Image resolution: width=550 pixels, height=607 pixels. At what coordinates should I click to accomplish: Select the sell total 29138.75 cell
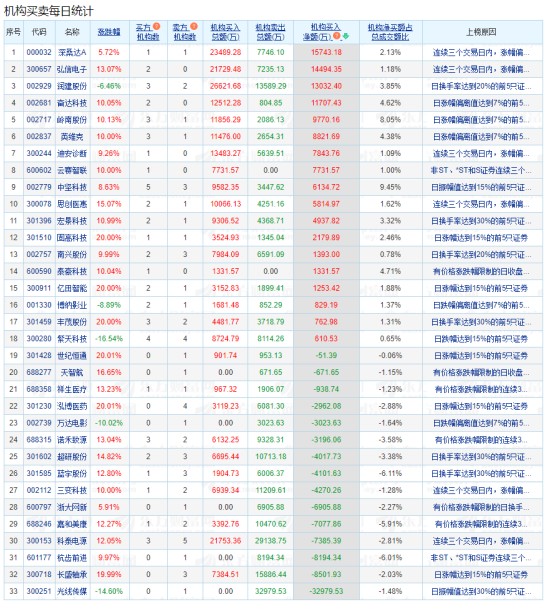(270, 541)
